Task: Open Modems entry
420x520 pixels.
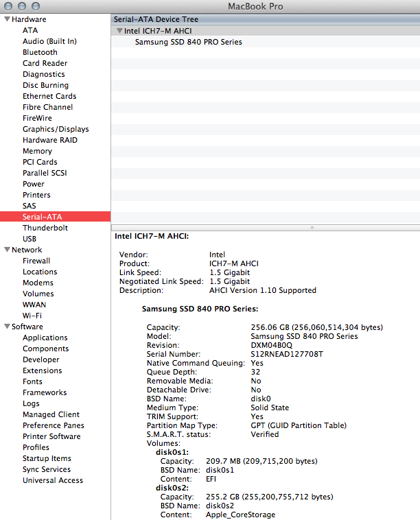Action: 38,283
